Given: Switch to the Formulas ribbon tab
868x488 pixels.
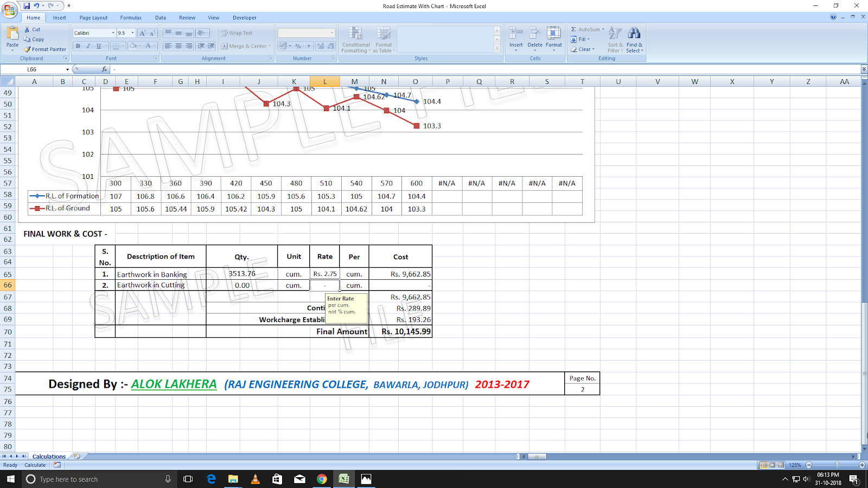Looking at the screenshot, I should pyautogui.click(x=131, y=17).
